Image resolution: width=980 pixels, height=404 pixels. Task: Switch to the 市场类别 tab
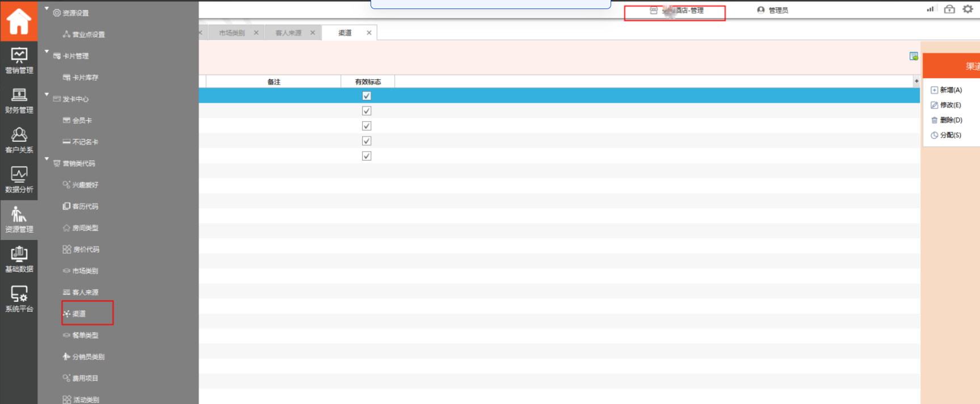click(x=232, y=33)
